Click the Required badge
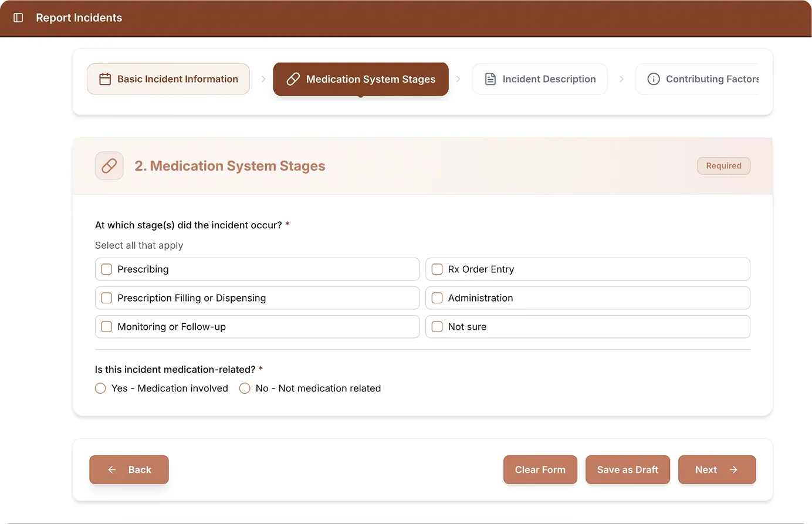Screen dimensions: 812x524 [724, 166]
